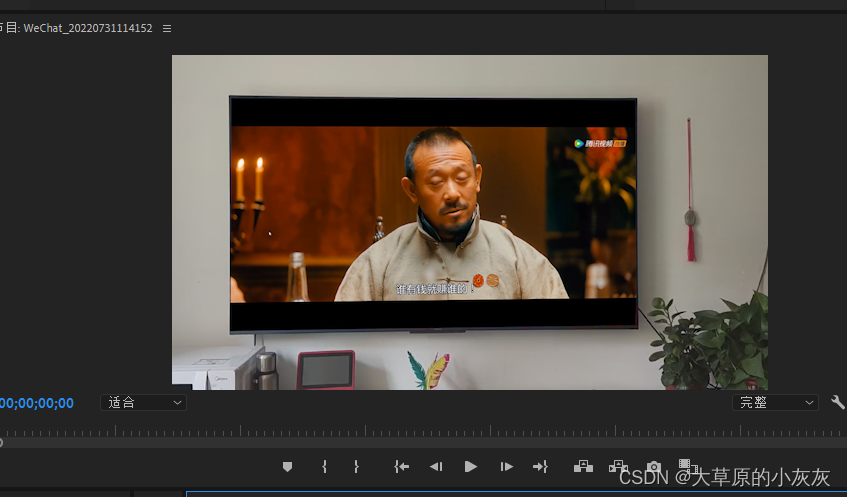
Task: Open the 适合 zoom level dropdown
Action: [143, 402]
